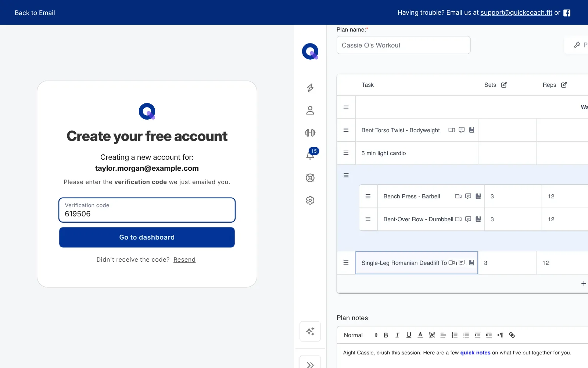Open the Facebook icon in top bar

click(x=567, y=13)
